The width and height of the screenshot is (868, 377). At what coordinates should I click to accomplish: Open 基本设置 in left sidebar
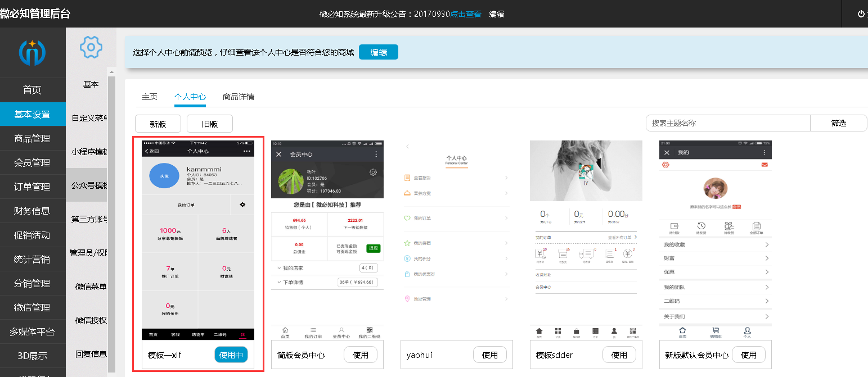click(x=32, y=114)
